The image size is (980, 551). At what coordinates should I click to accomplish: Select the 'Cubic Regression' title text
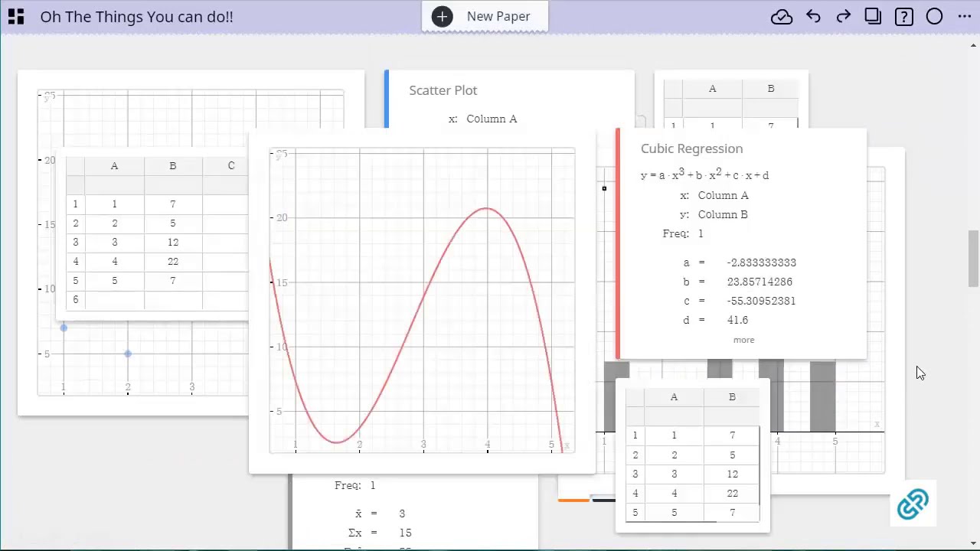[691, 148]
